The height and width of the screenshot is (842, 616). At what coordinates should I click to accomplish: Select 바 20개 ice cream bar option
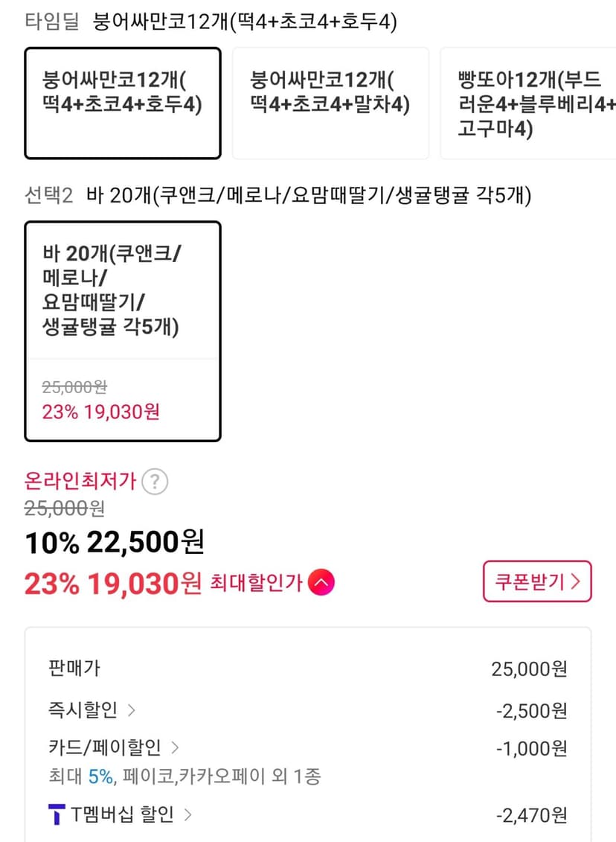(123, 331)
